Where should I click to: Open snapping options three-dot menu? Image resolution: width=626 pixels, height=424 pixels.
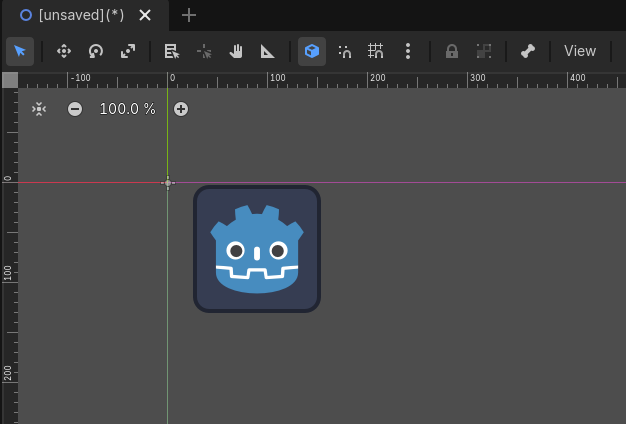[x=408, y=52]
